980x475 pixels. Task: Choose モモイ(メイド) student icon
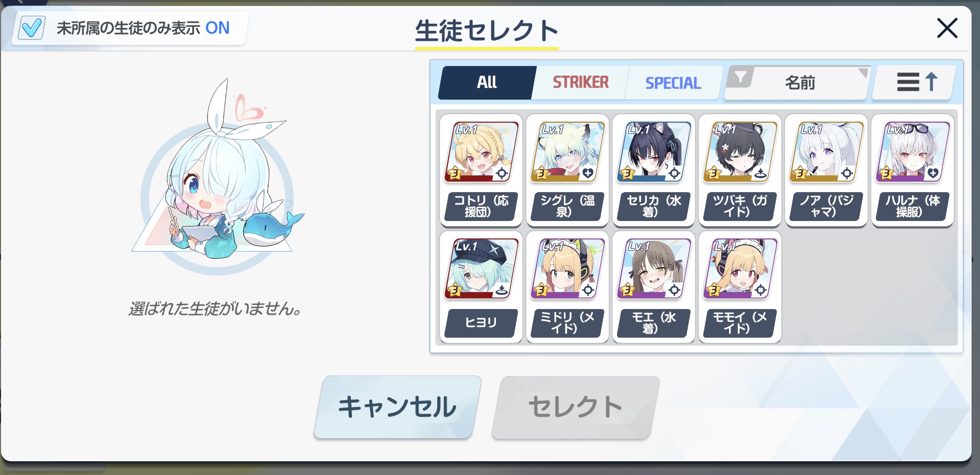click(740, 287)
